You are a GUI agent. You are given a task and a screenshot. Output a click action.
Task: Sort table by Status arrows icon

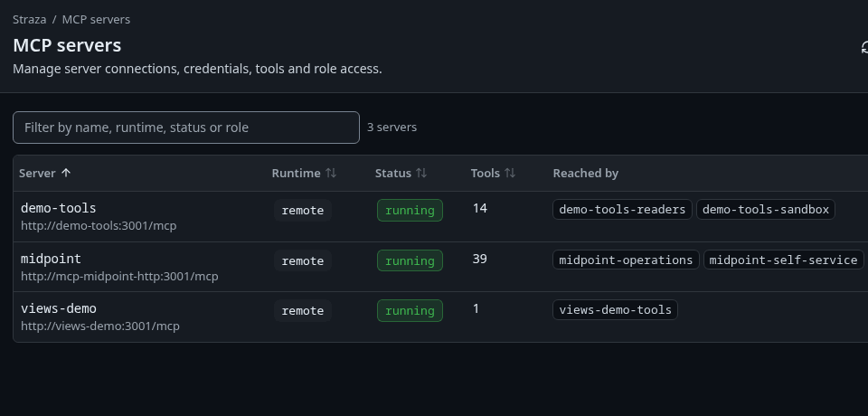click(421, 173)
